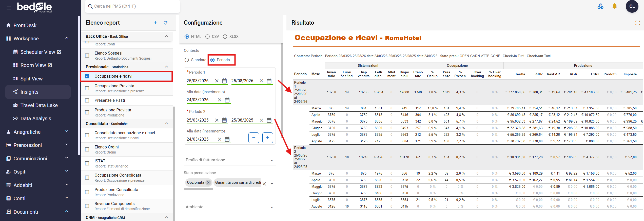Open the Profilo di fatturazione dropdown
644x221 pixels.
pos(230,160)
